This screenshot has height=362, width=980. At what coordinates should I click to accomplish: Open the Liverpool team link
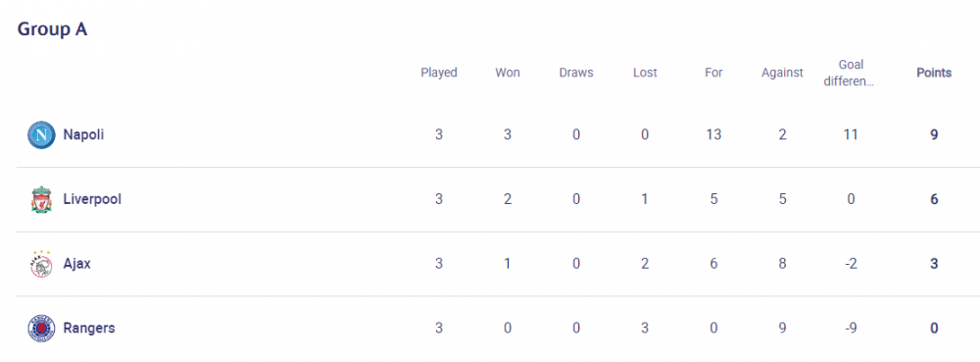click(x=92, y=199)
